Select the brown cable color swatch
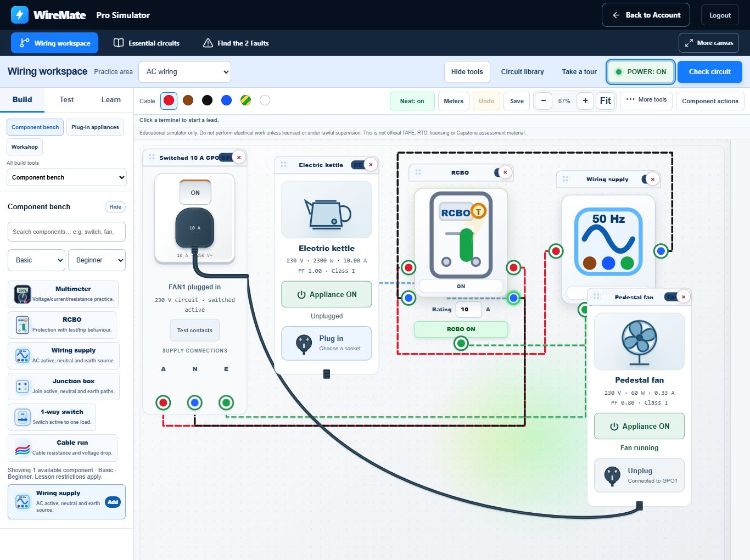The image size is (750, 560). [188, 100]
